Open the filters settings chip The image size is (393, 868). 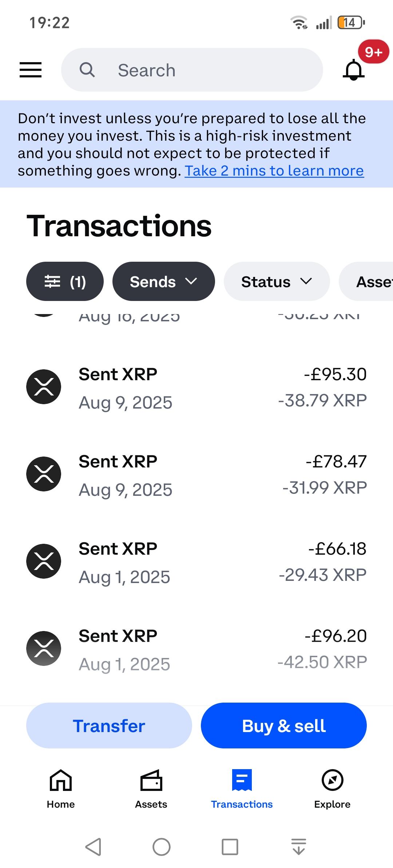tap(65, 281)
